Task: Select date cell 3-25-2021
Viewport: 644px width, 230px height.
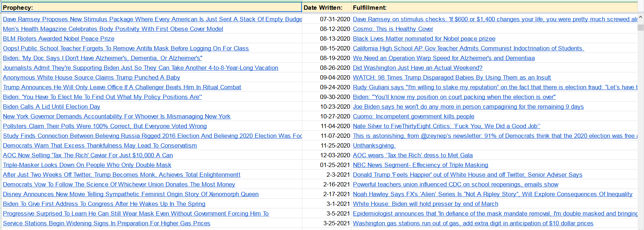Action: pyautogui.click(x=326, y=224)
